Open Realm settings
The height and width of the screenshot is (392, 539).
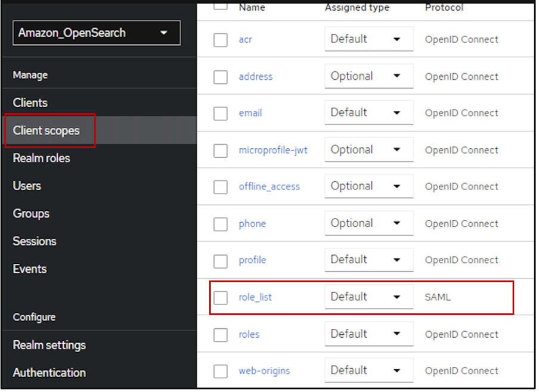point(49,345)
